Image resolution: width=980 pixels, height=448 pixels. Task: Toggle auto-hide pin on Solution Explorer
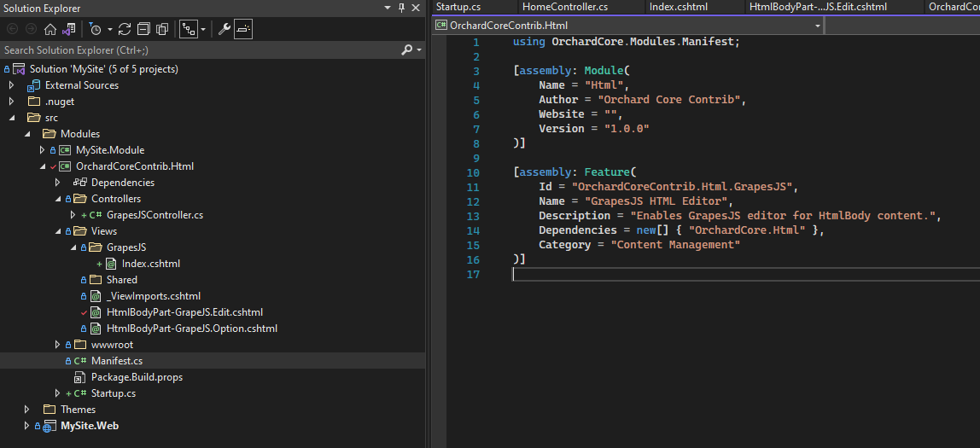pos(402,9)
